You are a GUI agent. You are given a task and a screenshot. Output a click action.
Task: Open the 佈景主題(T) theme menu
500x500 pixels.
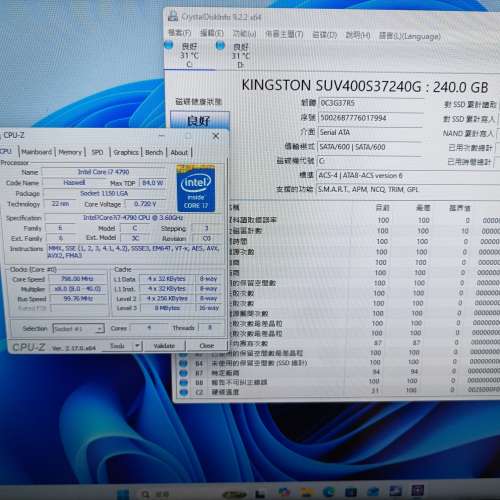[x=284, y=34]
